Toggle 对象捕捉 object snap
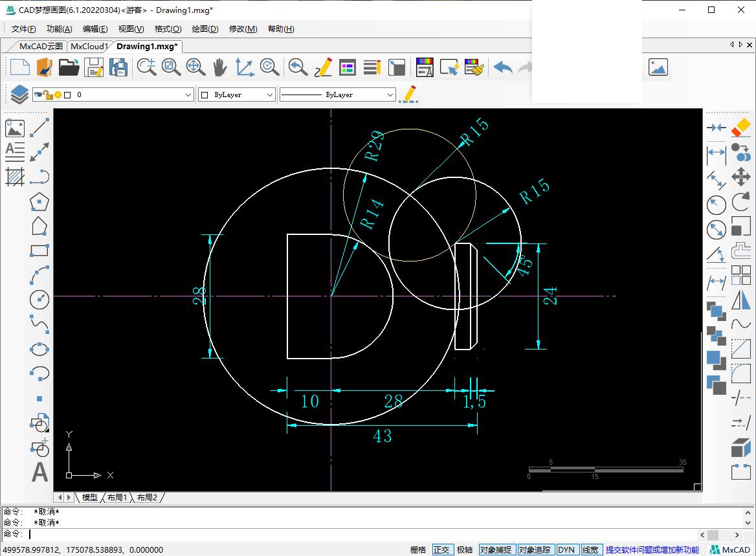 click(x=496, y=550)
